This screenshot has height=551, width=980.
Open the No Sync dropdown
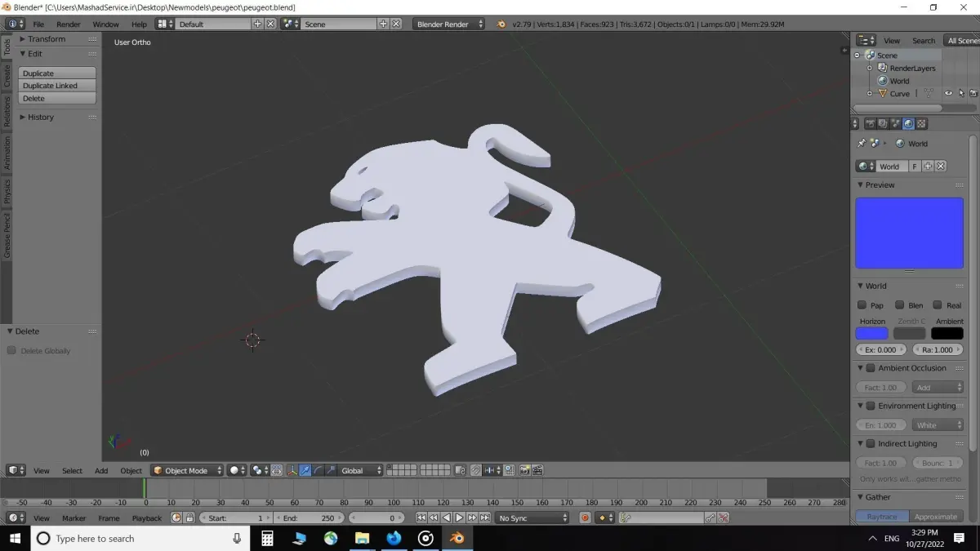pos(532,518)
